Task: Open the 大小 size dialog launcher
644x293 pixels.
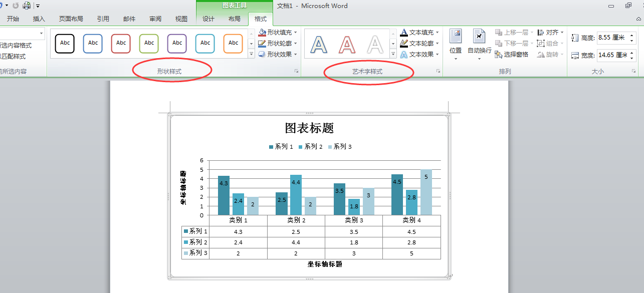Action: [x=634, y=72]
